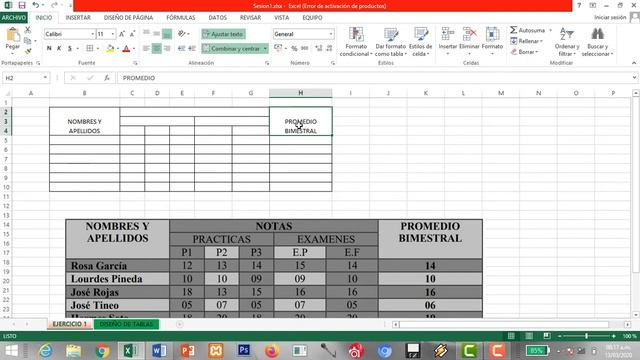This screenshot has width=640, height=360.
Task: Open the Borrar clear dropdown
Action: pos(524,52)
